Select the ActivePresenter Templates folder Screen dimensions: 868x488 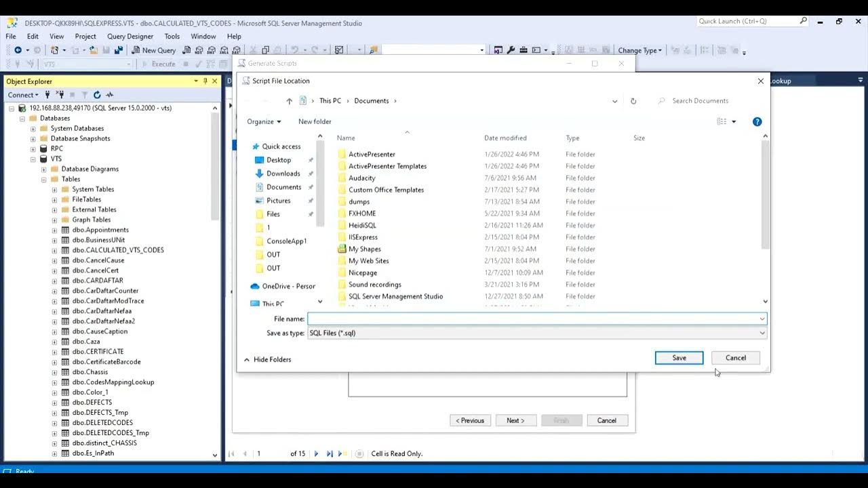pos(387,166)
